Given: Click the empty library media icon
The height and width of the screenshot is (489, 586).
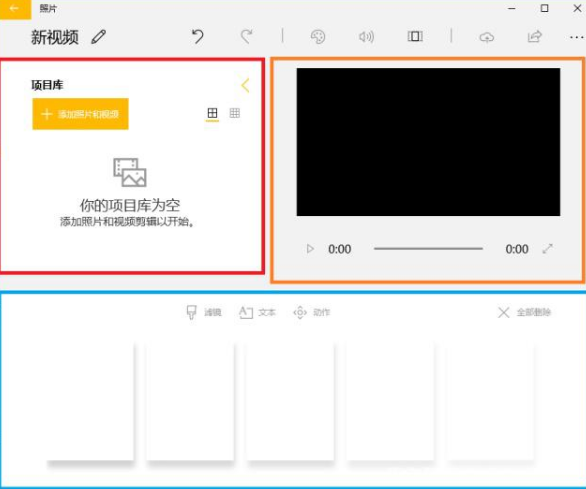Looking at the screenshot, I should [x=130, y=172].
